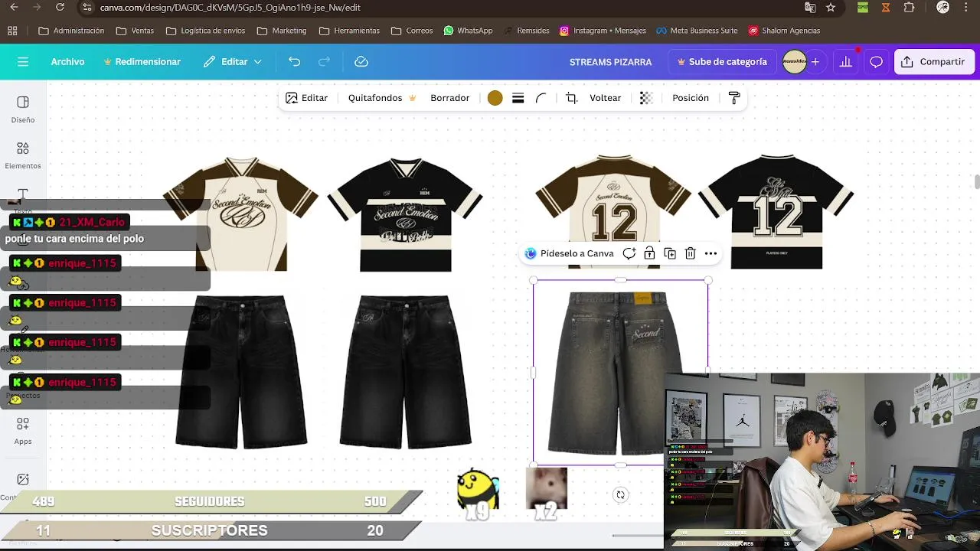Open the browser apps grid icon

click(12, 31)
